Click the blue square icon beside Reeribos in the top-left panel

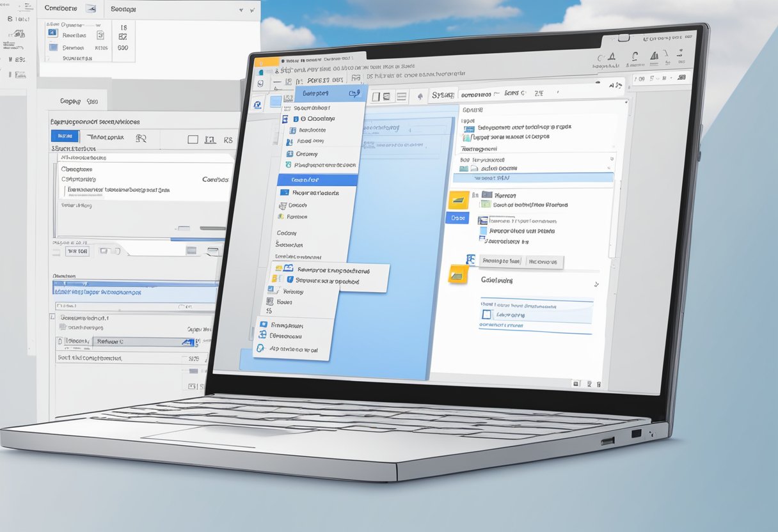click(52, 33)
